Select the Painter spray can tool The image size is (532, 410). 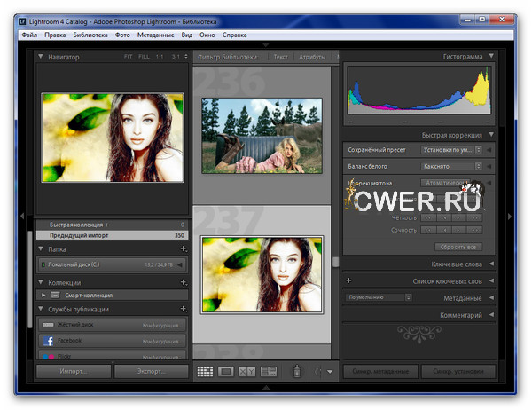(297, 372)
